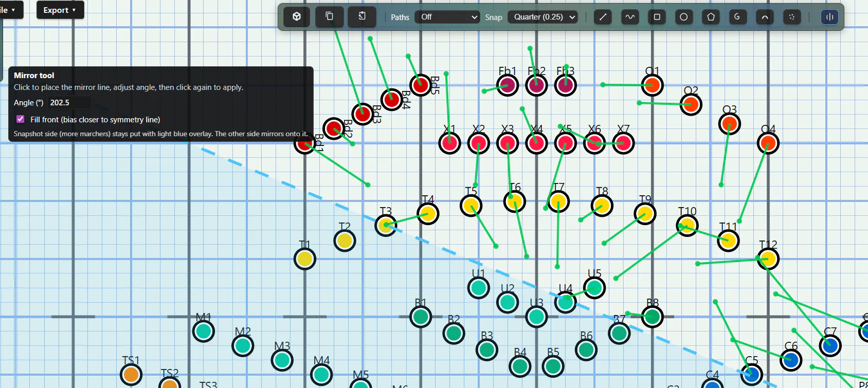Uncheck the Fill front checkbox
868x388 pixels.
(21, 119)
